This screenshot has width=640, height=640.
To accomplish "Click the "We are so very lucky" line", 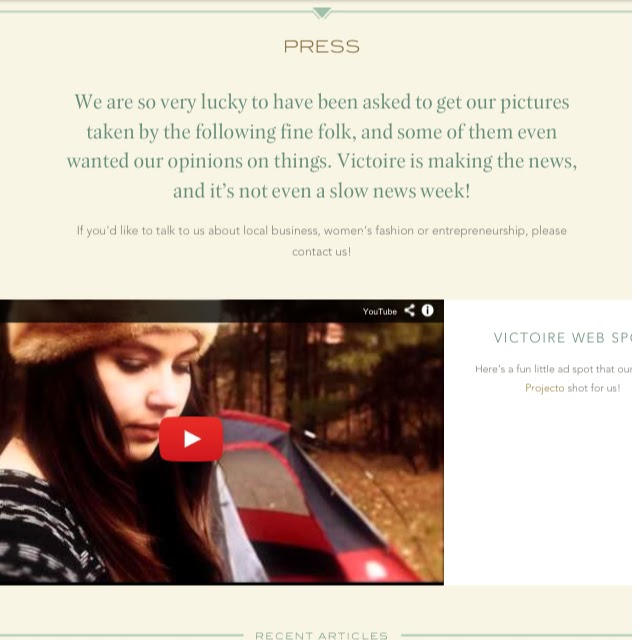I will click(322, 102).
